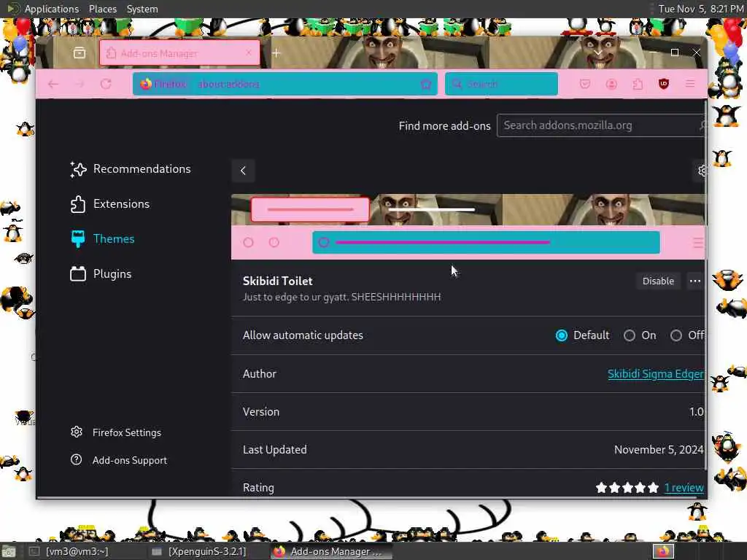Open the Firefox hamburger menu
The image size is (747, 560).
pos(690,84)
